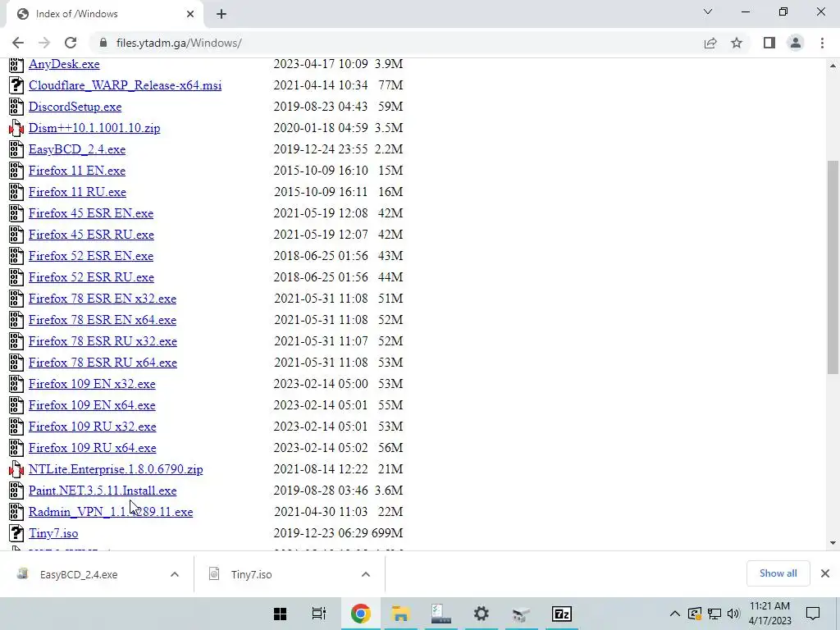Viewport: 840px width, 630px height.
Task: Open downloaded EasyBCD_2.4.exe from downloads bar
Action: [x=79, y=574]
